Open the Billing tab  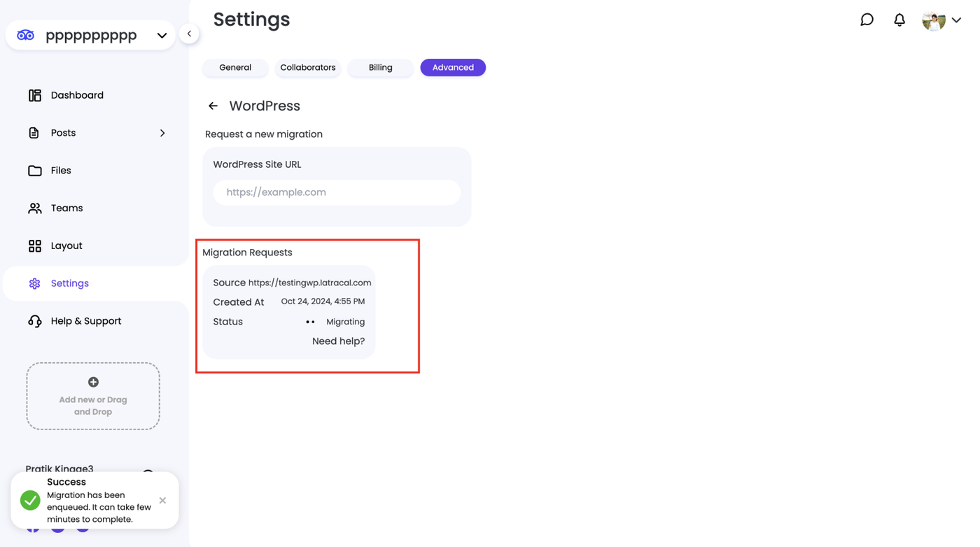(x=380, y=67)
